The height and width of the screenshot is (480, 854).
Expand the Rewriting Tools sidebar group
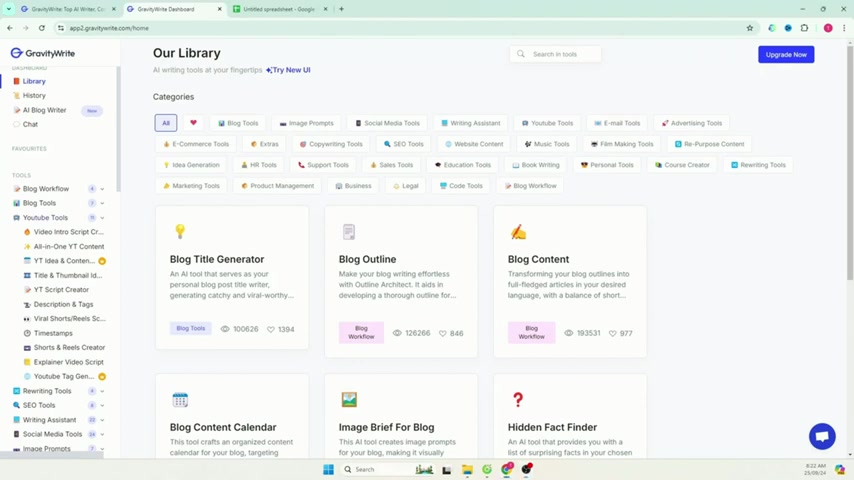102,391
